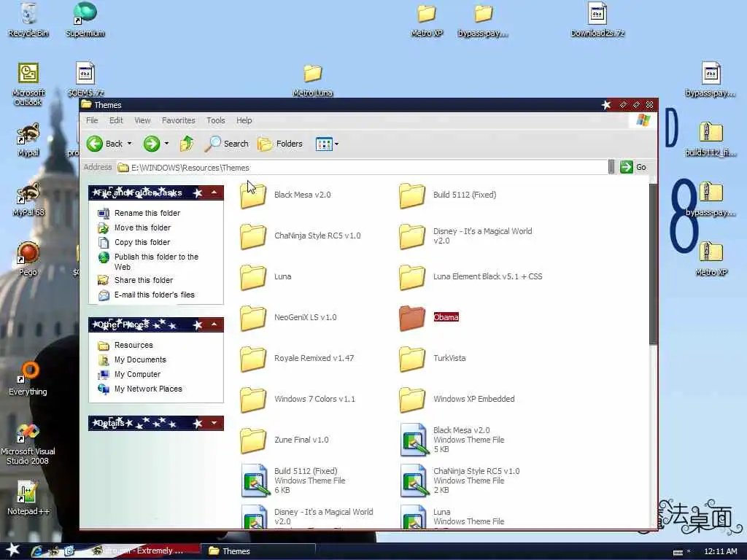Open the Black Mesa v2.0 folder

coord(286,195)
